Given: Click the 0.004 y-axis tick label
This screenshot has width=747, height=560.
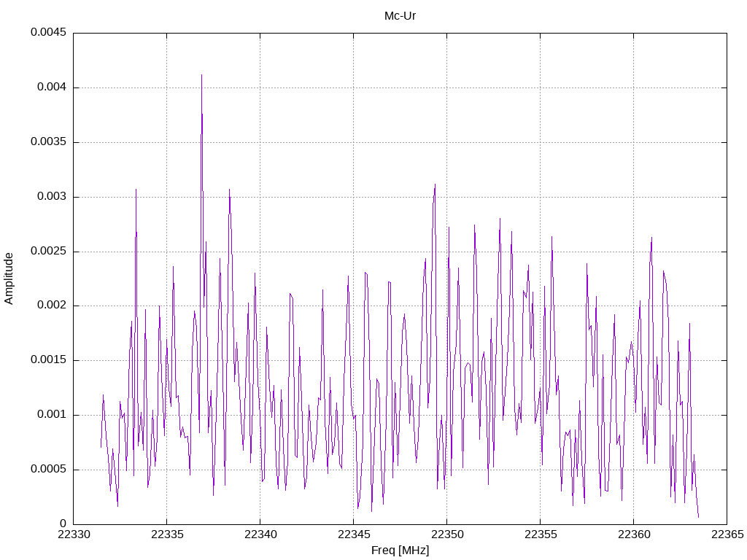Looking at the screenshot, I should [x=52, y=87].
